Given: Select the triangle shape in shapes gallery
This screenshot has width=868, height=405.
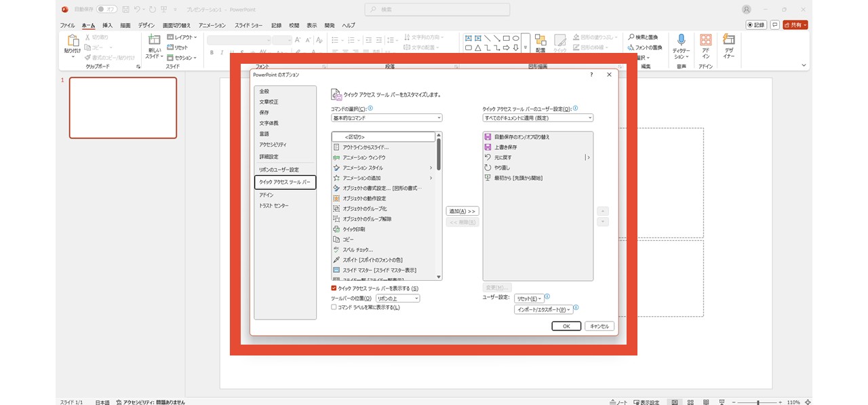Looking at the screenshot, I should [x=477, y=48].
